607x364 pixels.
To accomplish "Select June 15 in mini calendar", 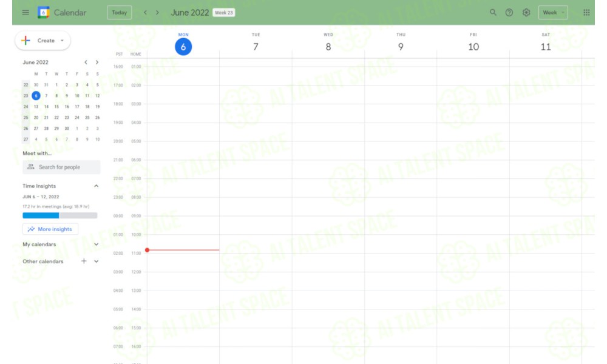I will [56, 106].
